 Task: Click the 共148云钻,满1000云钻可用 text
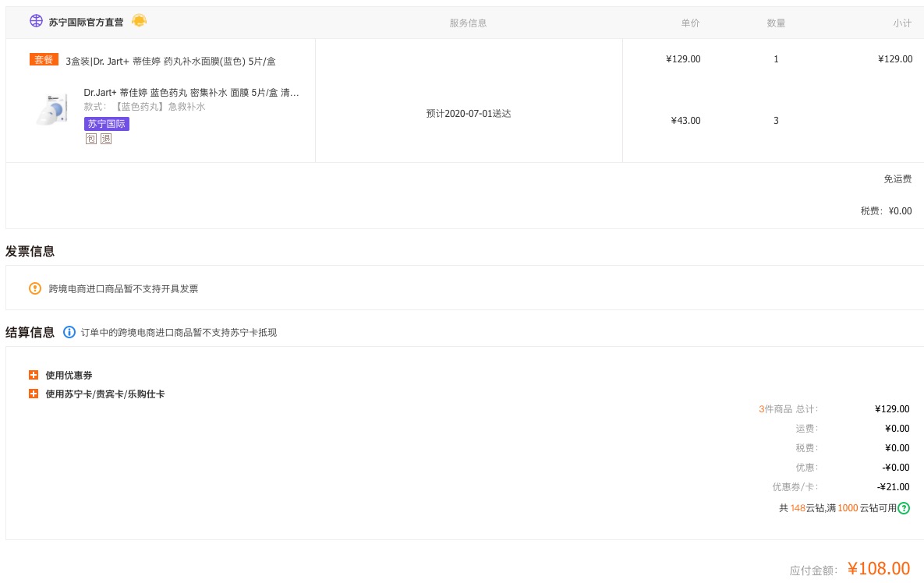click(x=837, y=508)
